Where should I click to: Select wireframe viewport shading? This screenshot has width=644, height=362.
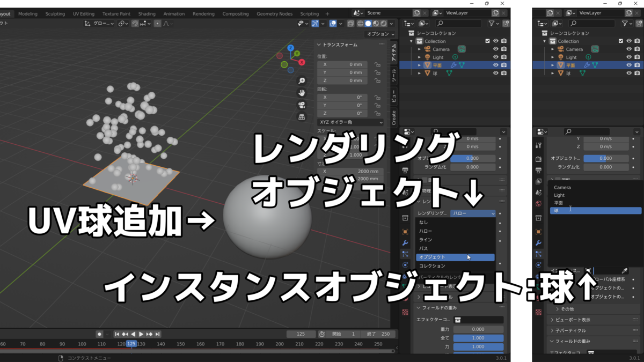pos(361,24)
